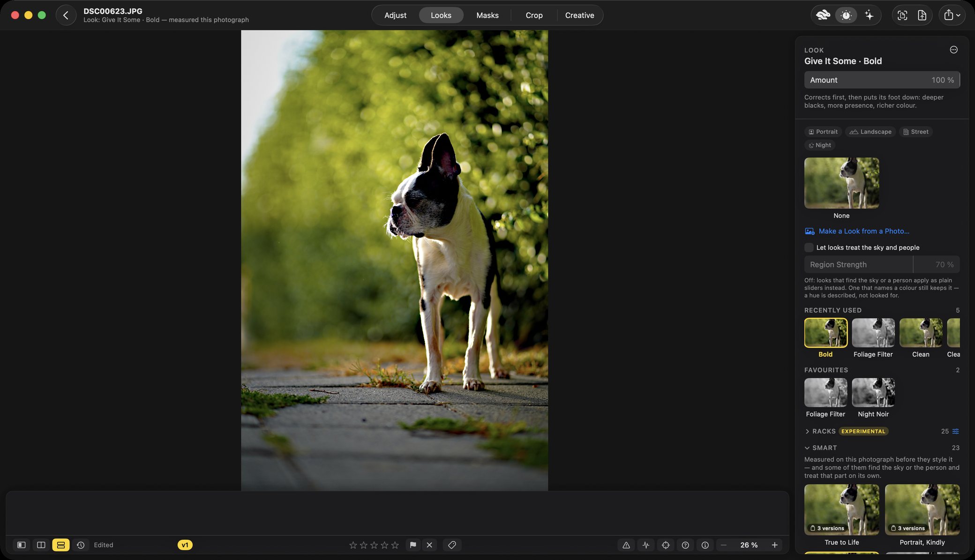Filter looks by Landscape
The height and width of the screenshot is (560, 975).
[870, 132]
